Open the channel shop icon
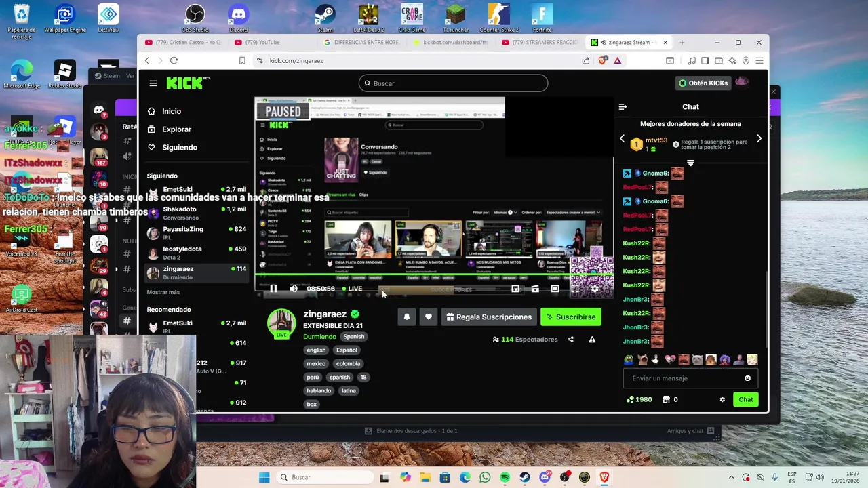 click(666, 400)
